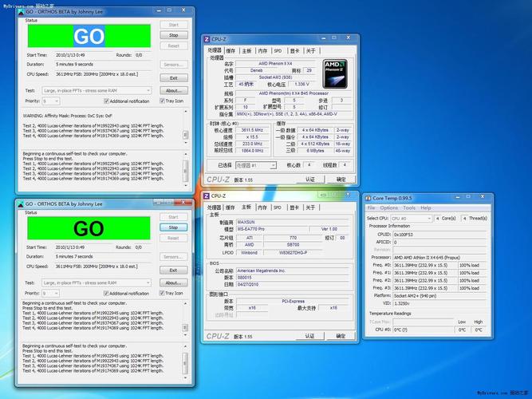Click About button in bottom ORTHOS window
The height and width of the screenshot is (399, 532).
point(173,282)
